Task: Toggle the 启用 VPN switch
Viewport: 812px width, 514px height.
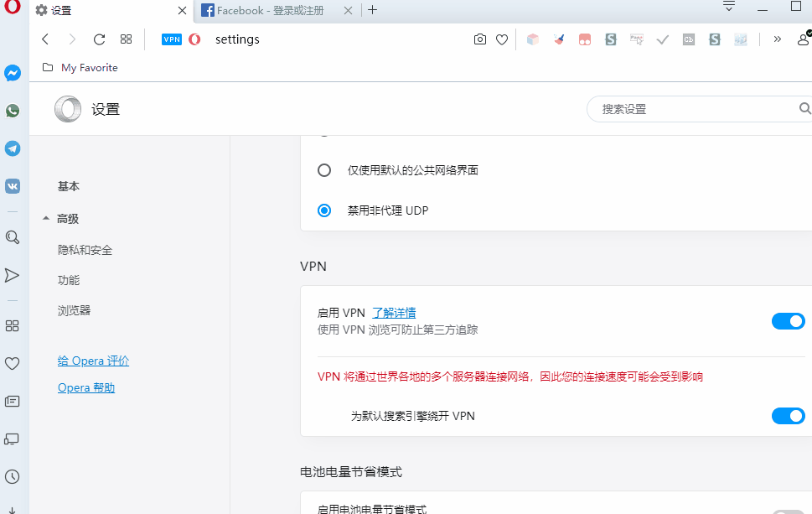Action: [x=789, y=321]
